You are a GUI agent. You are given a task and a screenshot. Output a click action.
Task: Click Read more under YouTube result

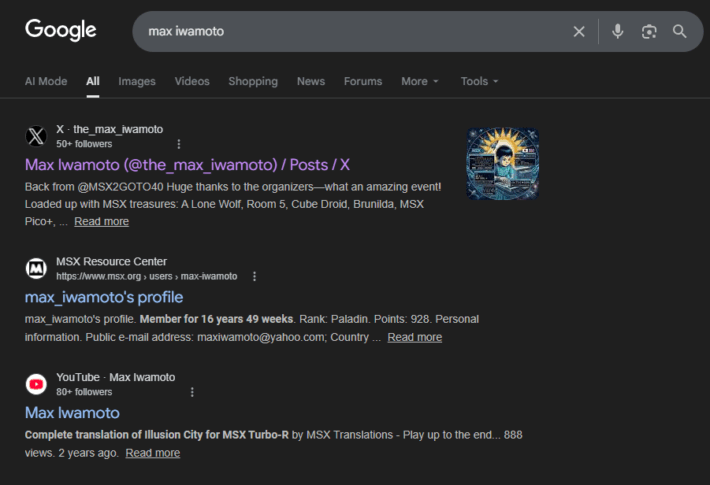pyautogui.click(x=153, y=453)
